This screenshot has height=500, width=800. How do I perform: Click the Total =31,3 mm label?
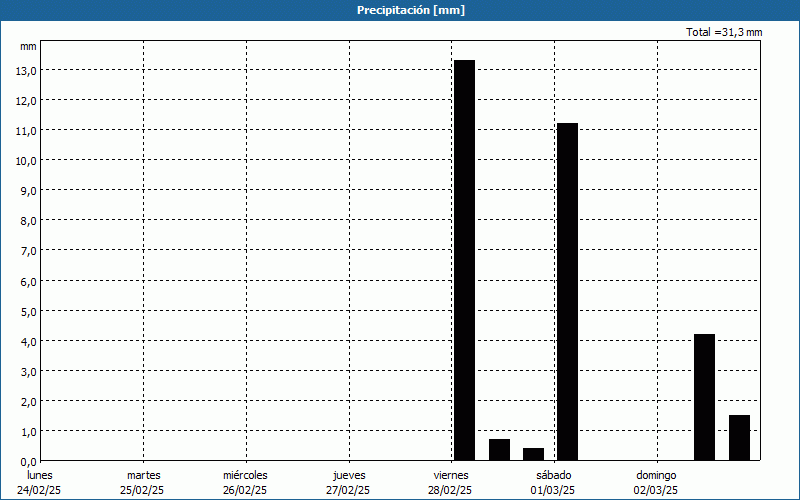click(x=724, y=32)
